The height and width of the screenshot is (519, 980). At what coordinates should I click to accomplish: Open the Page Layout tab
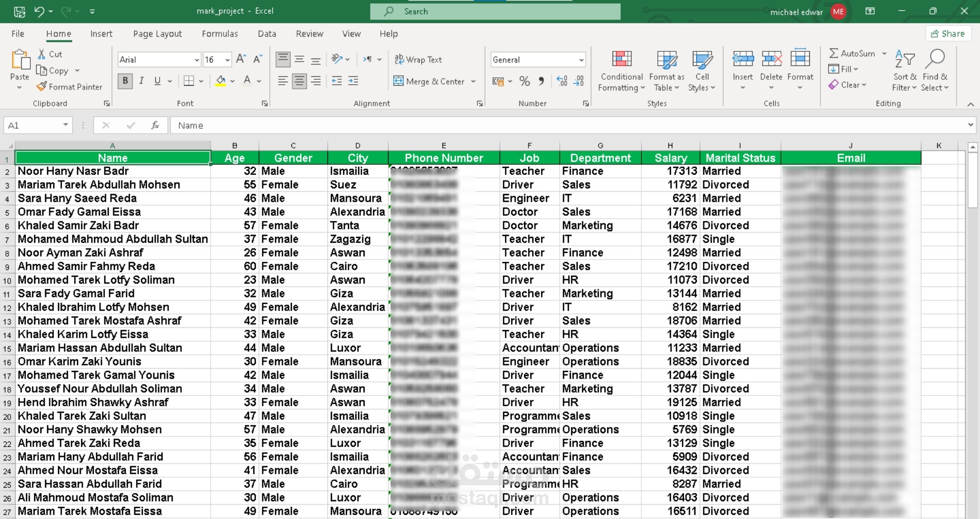[157, 34]
